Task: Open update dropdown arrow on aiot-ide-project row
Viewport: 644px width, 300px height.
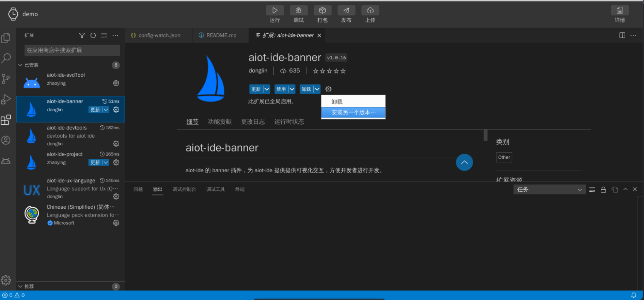Action: pyautogui.click(x=106, y=162)
